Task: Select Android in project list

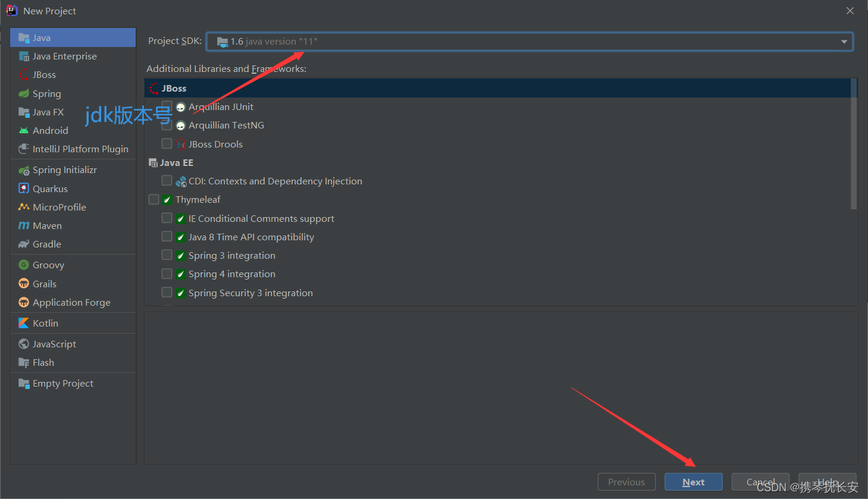Action: [73, 131]
